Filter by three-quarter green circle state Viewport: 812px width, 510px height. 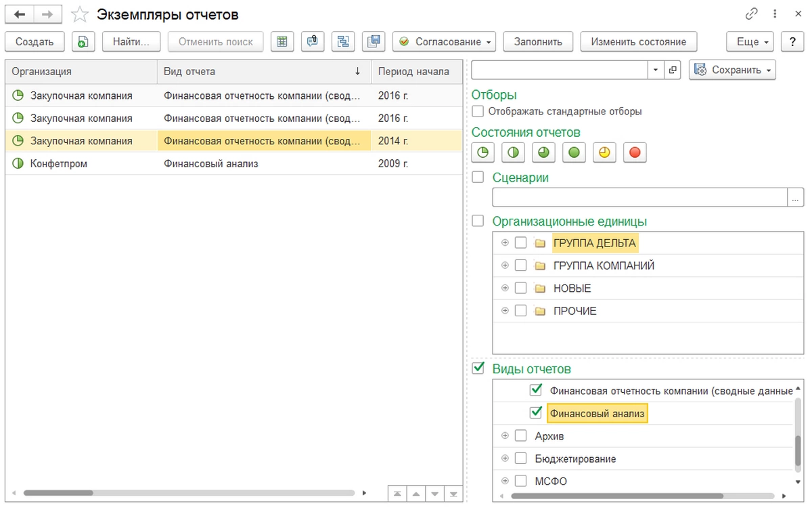tap(543, 152)
